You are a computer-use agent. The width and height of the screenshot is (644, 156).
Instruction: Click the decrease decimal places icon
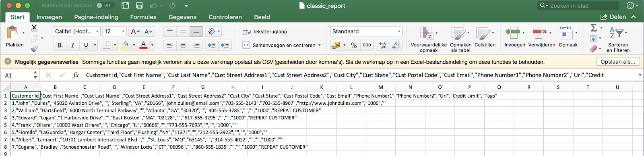pos(396,45)
